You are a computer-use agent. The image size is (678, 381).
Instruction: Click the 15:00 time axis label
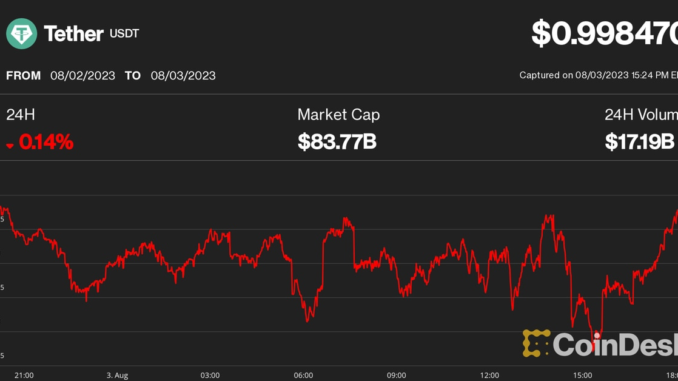point(582,375)
